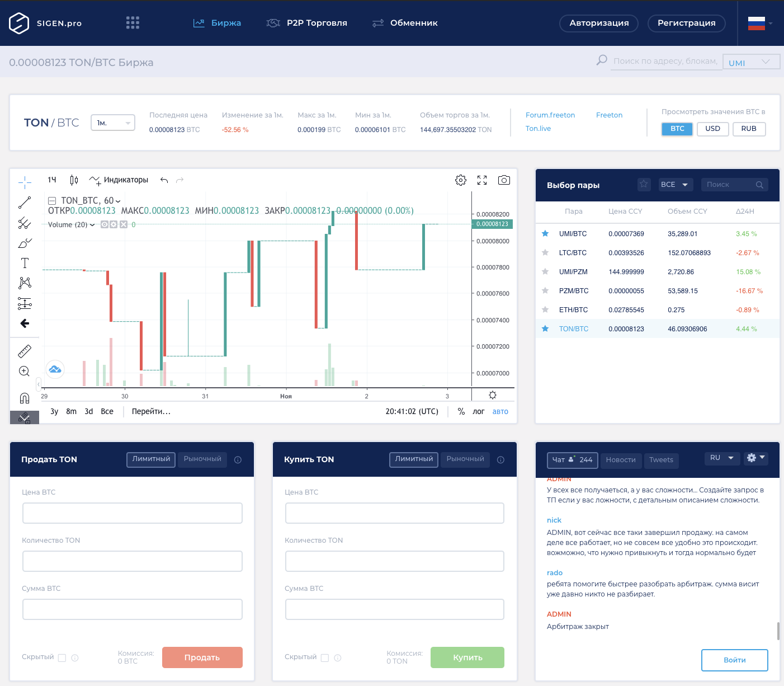The image size is (784, 686).
Task: Click the cloud chart logo badge
Action: pos(55,369)
